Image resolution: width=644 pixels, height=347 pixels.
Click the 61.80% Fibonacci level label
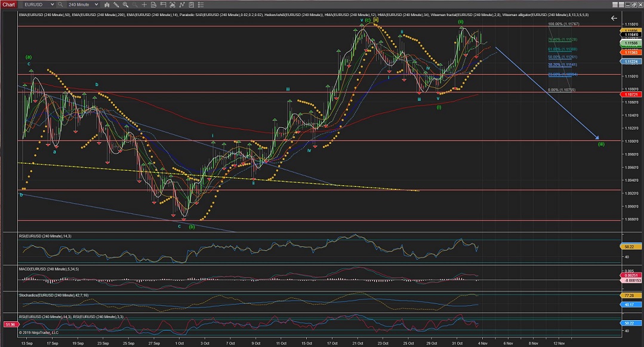pyautogui.click(x=562, y=50)
